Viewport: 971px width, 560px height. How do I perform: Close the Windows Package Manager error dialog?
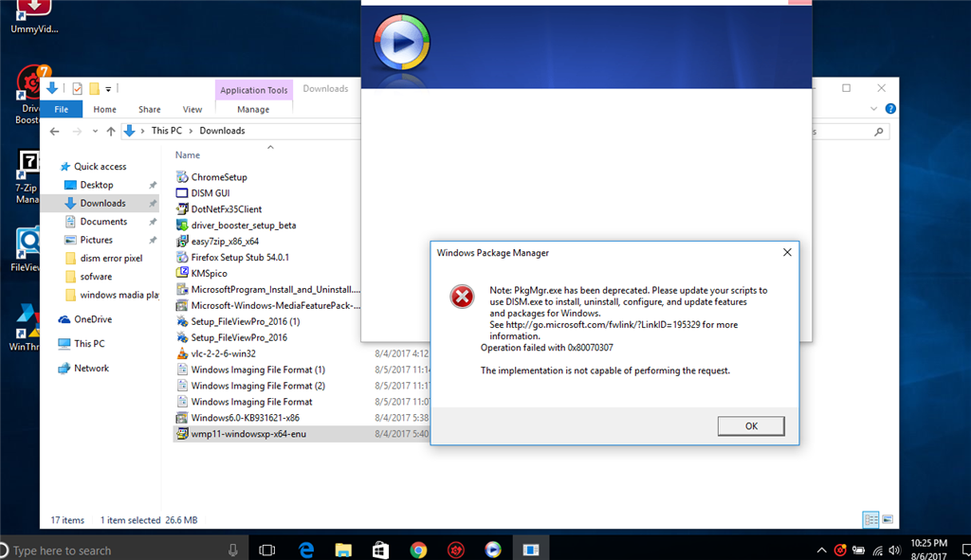(x=787, y=252)
